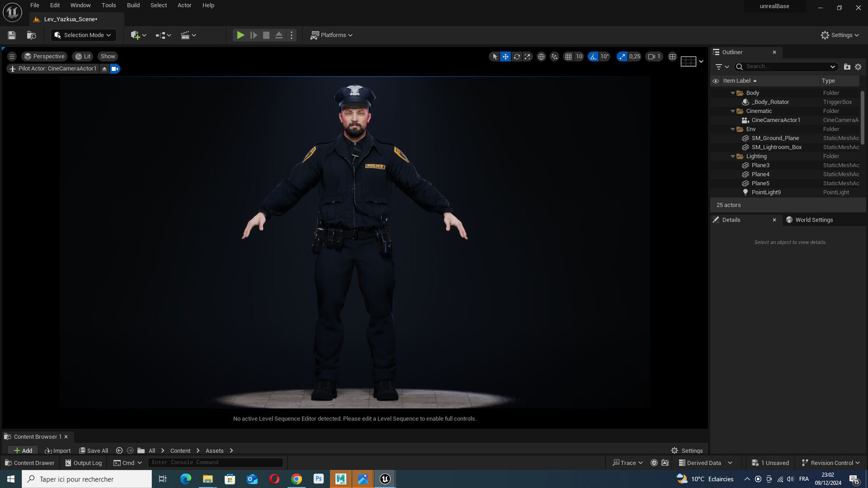Screen dimensions: 868x488
Task: Toggle scale snapping icon
Action: pos(622,56)
